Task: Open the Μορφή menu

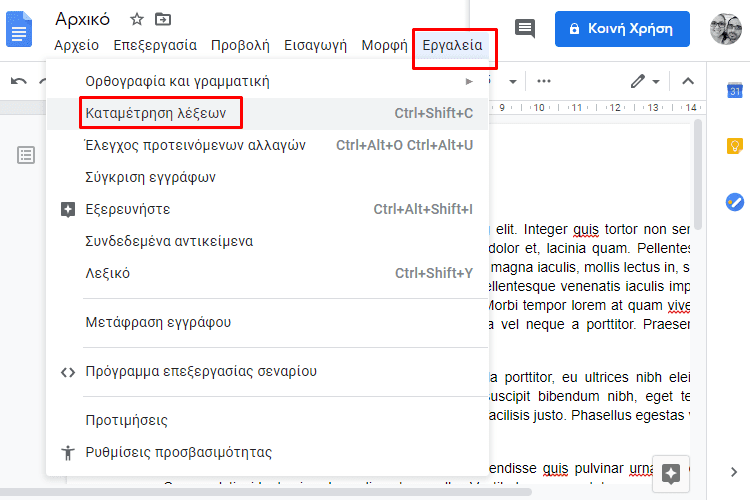Action: click(x=385, y=45)
